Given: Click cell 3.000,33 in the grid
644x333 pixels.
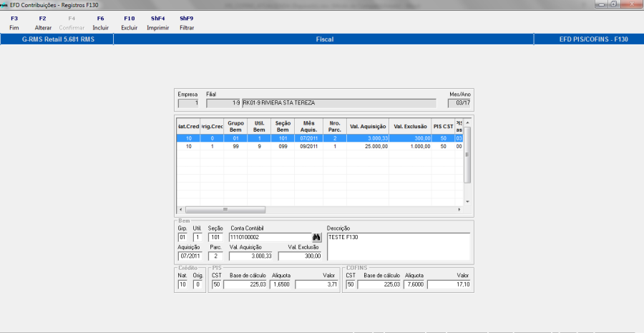Looking at the screenshot, I should [x=368, y=138].
